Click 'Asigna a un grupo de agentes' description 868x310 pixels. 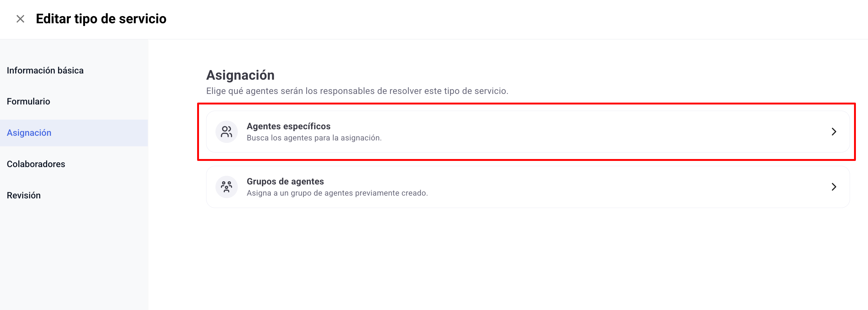(337, 193)
